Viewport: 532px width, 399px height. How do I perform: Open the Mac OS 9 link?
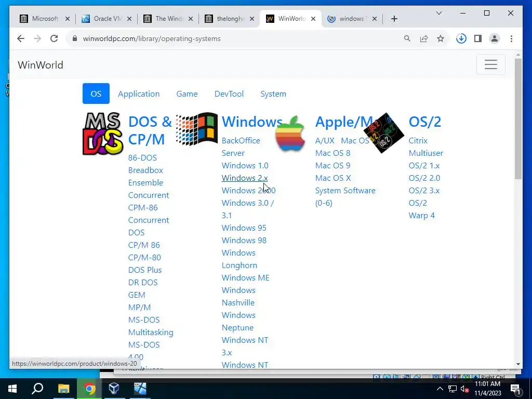332,166
